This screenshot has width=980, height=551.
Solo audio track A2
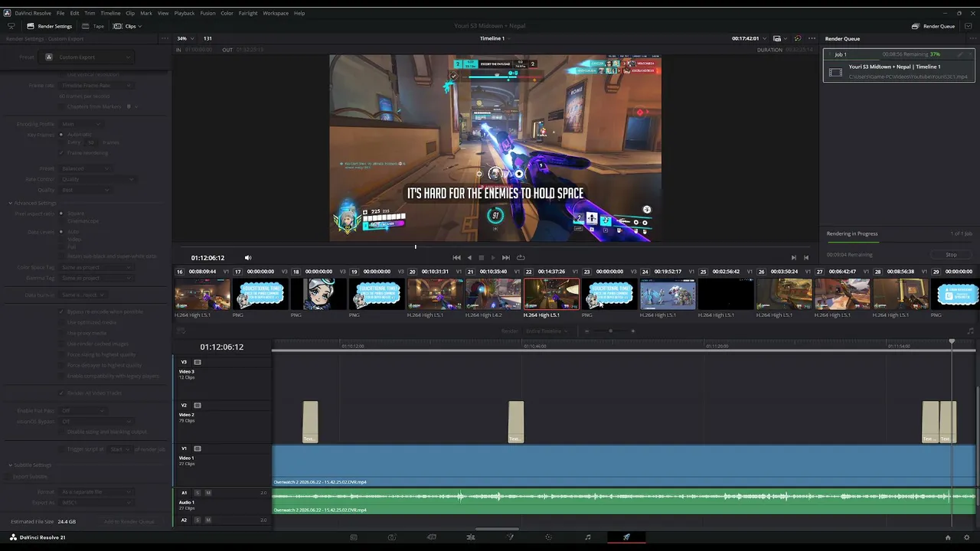(198, 520)
